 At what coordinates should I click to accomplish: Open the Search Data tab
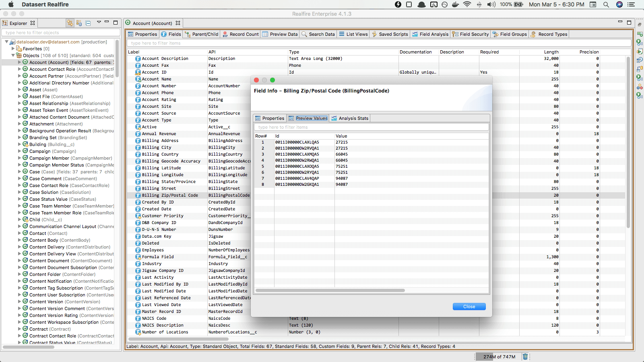[318, 34]
